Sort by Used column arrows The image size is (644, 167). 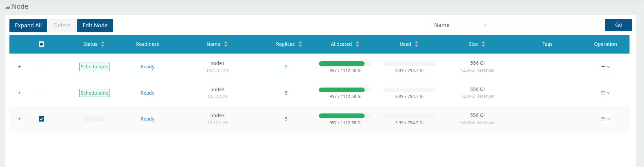(417, 44)
